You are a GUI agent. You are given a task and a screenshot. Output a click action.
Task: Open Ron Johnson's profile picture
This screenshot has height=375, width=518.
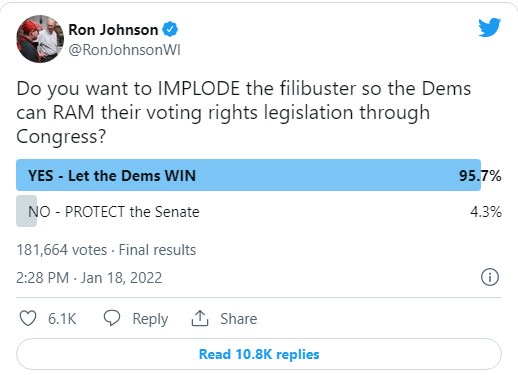pos(40,39)
